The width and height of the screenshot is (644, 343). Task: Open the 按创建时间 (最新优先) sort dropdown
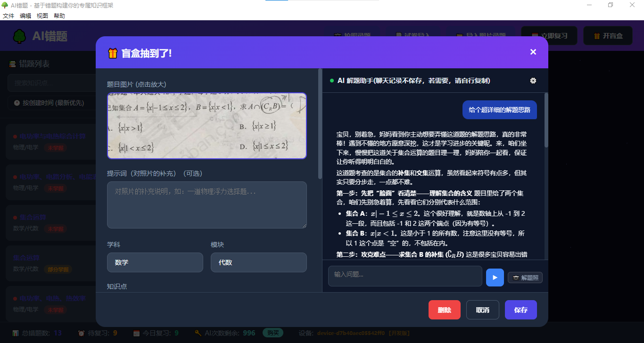click(x=52, y=103)
